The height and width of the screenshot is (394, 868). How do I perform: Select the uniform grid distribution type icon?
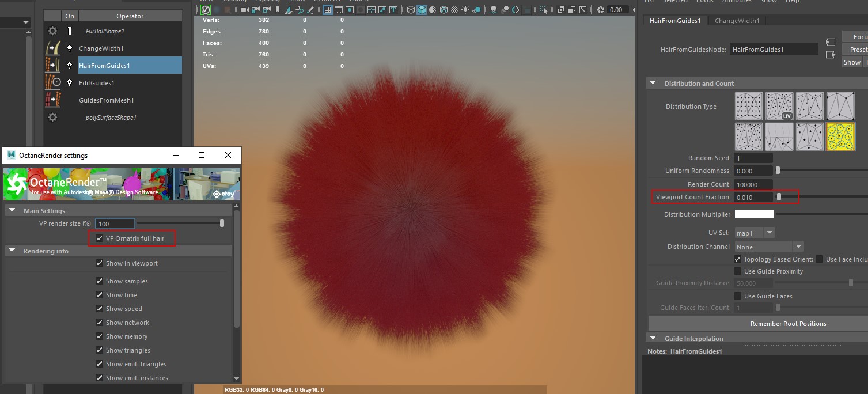pos(749,107)
